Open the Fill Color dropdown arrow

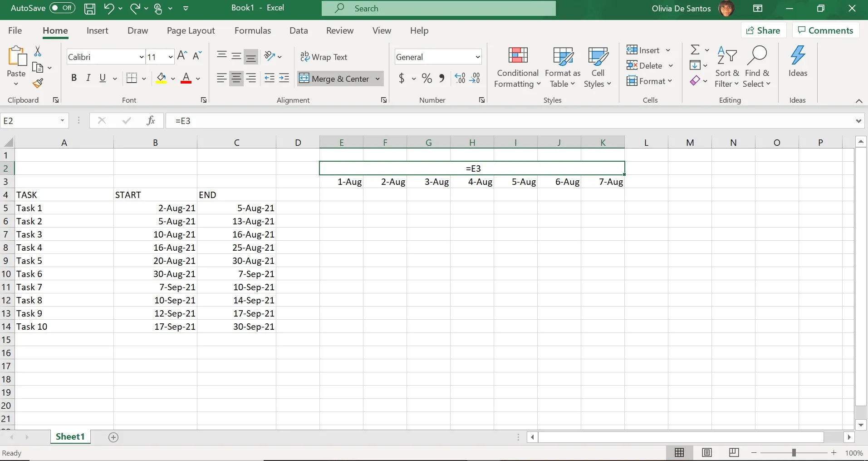(x=172, y=78)
